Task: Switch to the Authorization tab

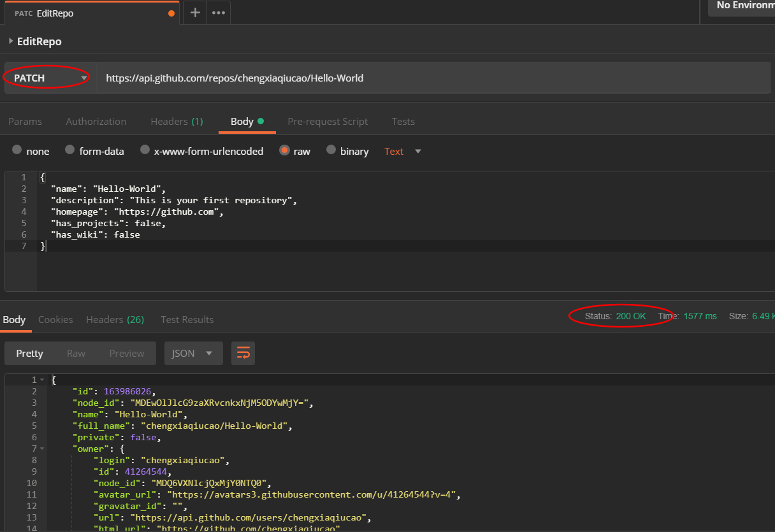Action: pos(96,121)
